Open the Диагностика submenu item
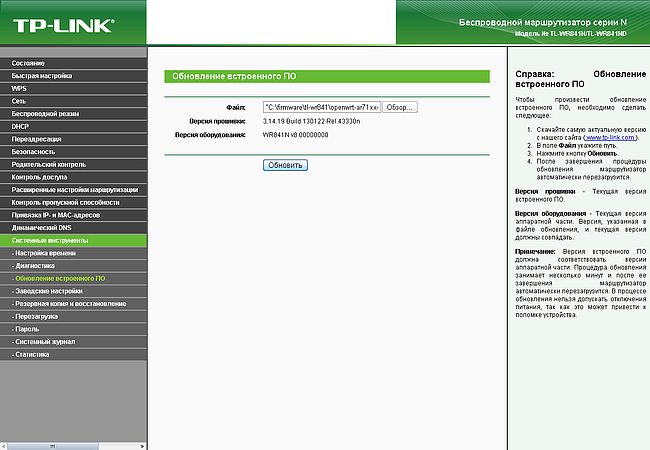650x450 pixels. click(x=40, y=266)
